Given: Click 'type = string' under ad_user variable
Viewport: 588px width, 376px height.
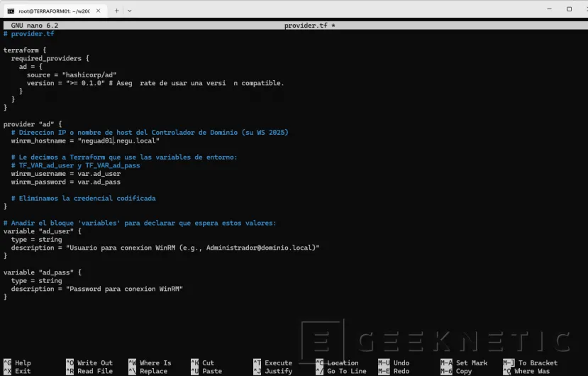Looking at the screenshot, I should (36, 239).
